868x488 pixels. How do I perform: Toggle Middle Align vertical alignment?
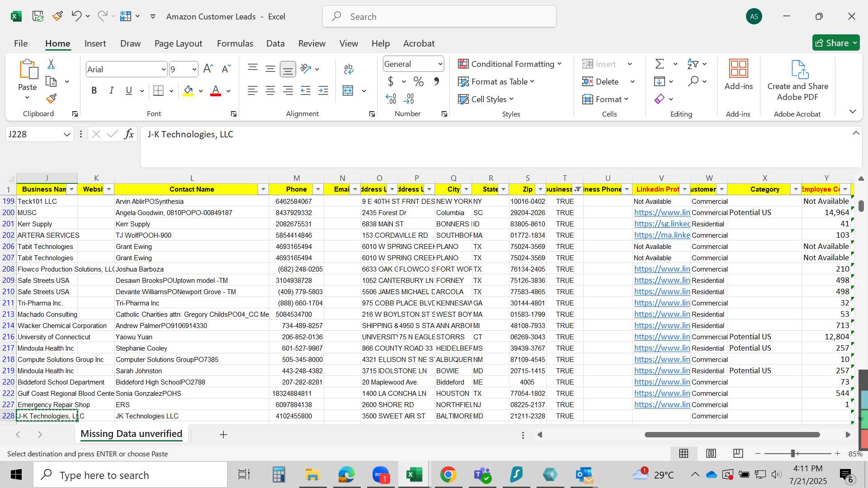pyautogui.click(x=270, y=69)
